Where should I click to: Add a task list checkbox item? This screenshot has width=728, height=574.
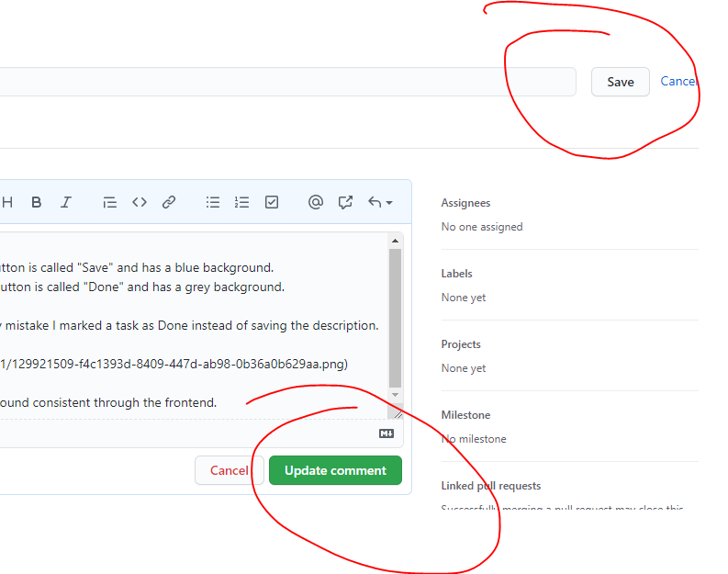click(272, 202)
